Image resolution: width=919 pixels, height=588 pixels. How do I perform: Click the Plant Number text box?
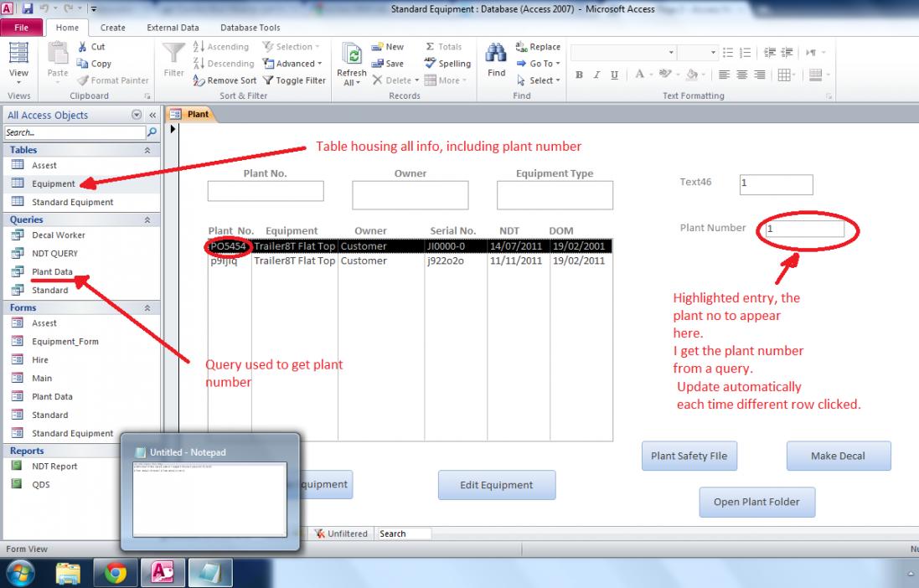[805, 229]
